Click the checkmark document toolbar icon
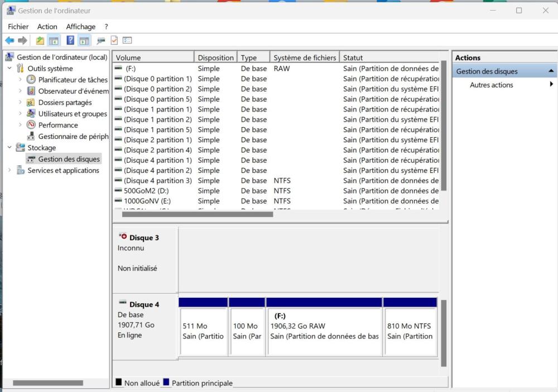The height and width of the screenshot is (392, 558). (114, 40)
